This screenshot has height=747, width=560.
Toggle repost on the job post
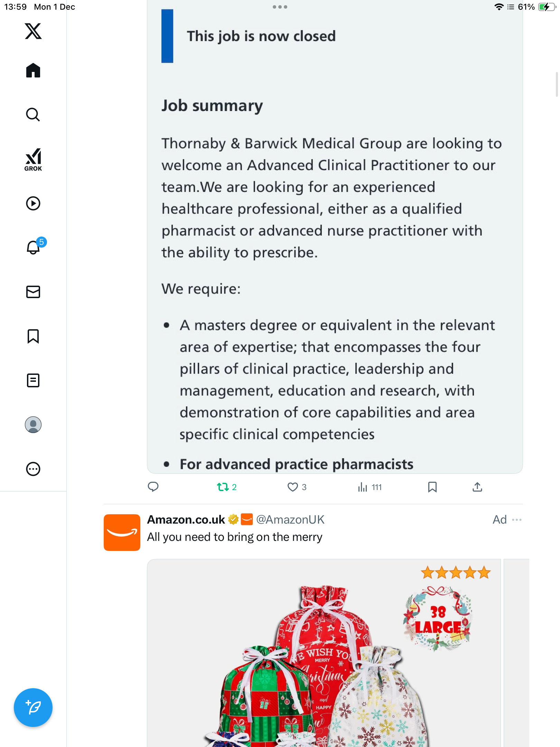point(223,487)
